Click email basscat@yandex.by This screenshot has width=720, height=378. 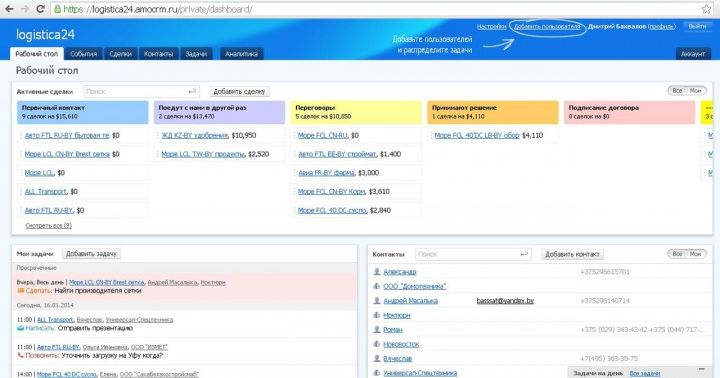505,301
